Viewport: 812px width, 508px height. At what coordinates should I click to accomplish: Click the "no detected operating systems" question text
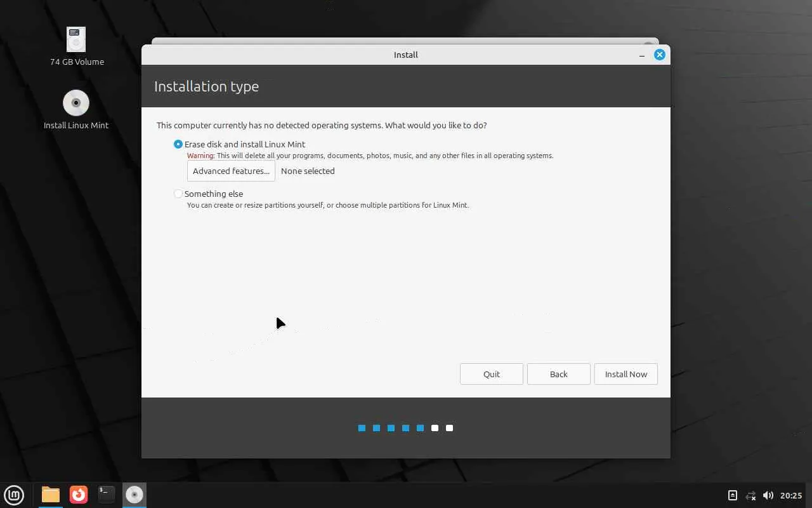[322, 125]
